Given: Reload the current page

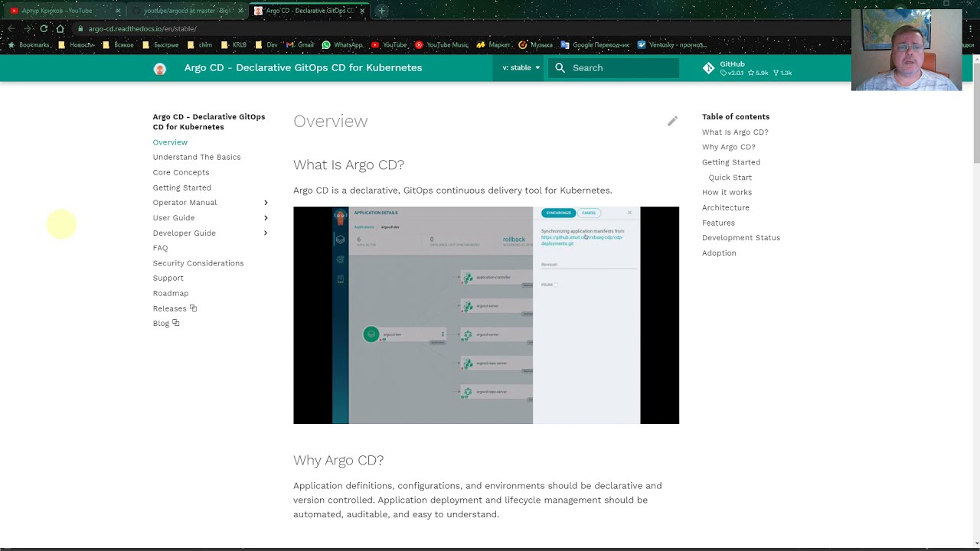Looking at the screenshot, I should point(44,28).
